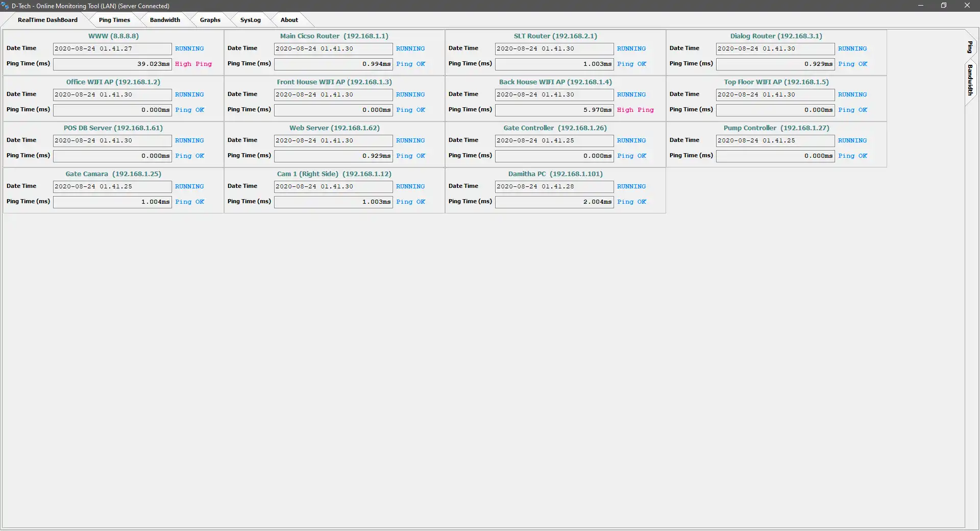
Task: Click Ping OK status of Cam 1
Action: click(x=411, y=202)
